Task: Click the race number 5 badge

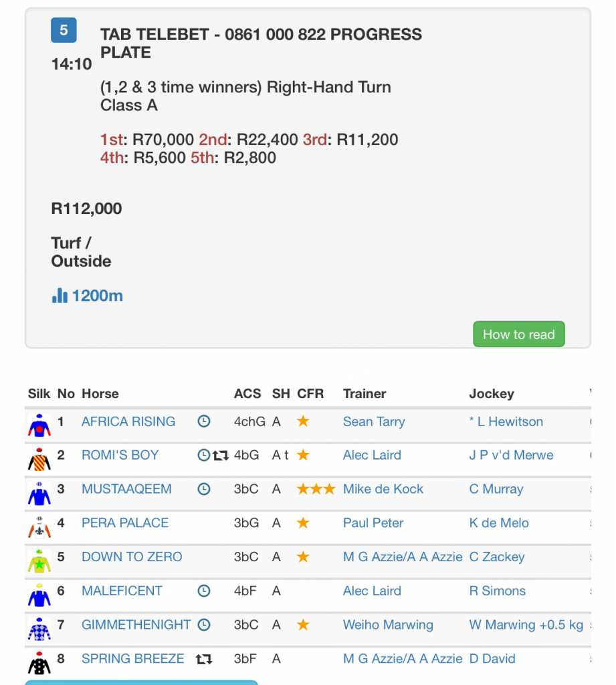Action: (64, 30)
